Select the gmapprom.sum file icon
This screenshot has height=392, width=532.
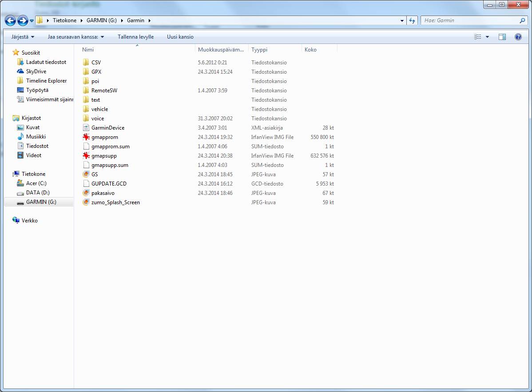[86, 146]
